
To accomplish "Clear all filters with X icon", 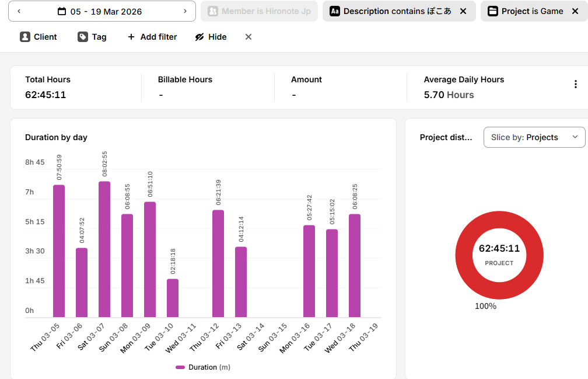I will coord(249,37).
